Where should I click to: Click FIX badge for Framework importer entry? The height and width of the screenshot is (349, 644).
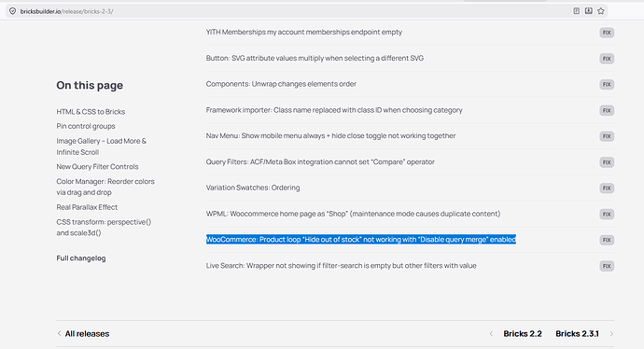click(607, 110)
